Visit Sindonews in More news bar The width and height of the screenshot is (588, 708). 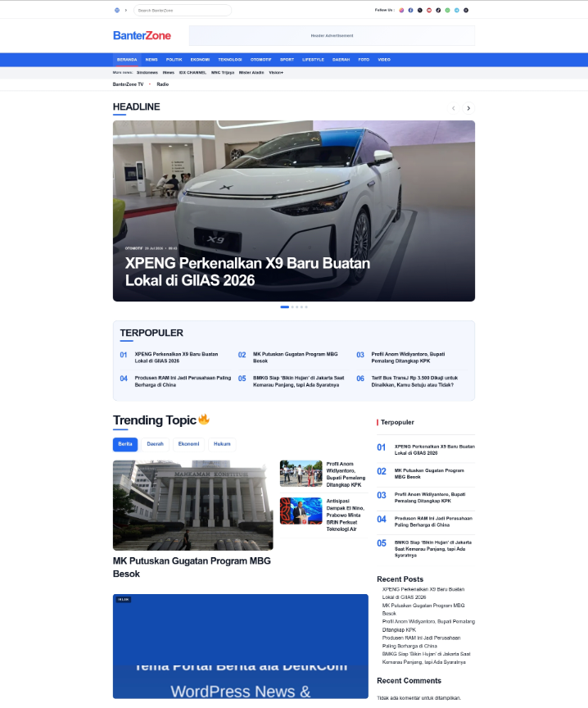[147, 73]
